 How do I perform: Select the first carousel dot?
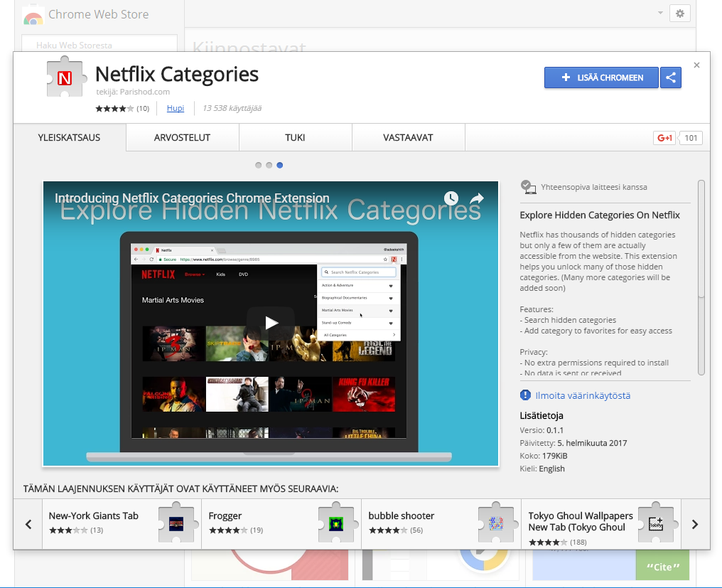[259, 165]
